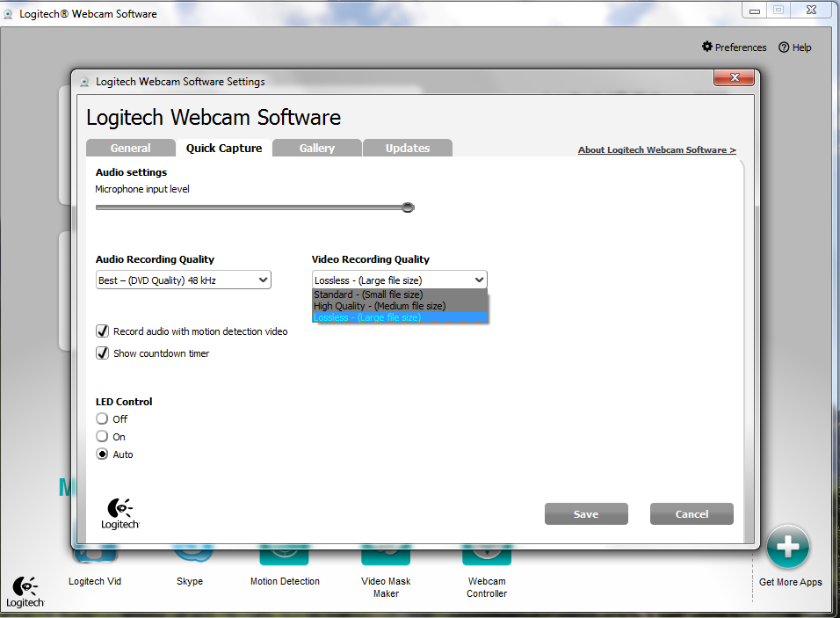Click the Get More Apps plus icon
The width and height of the screenshot is (840, 618).
coord(787,547)
